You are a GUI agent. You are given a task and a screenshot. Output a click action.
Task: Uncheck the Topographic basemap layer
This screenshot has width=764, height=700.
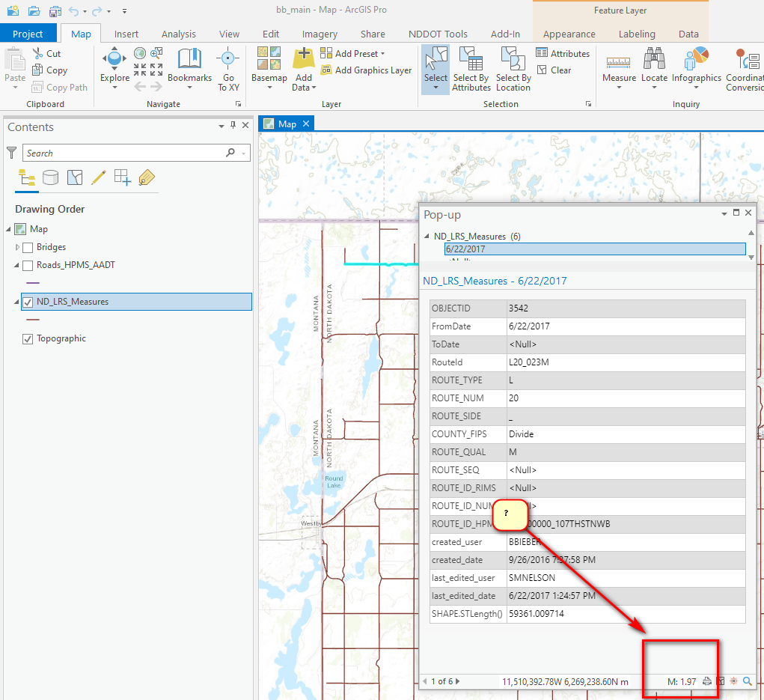(28, 339)
